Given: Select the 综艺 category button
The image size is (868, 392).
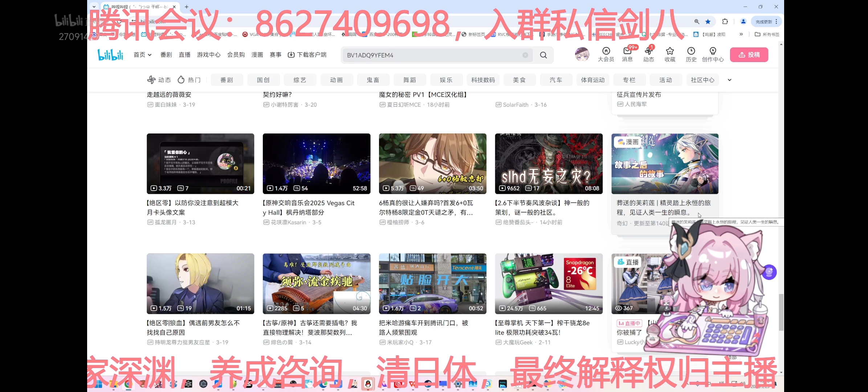Looking at the screenshot, I should [300, 80].
